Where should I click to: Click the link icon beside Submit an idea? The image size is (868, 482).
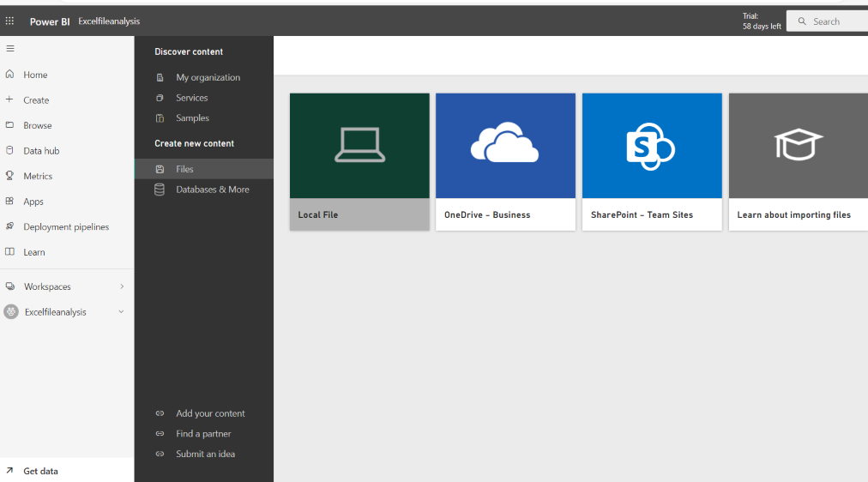click(160, 454)
